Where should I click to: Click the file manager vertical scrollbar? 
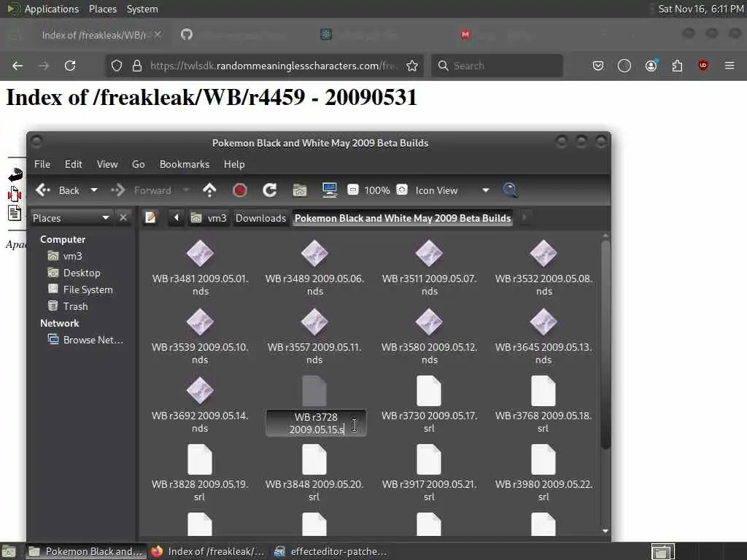coord(605,345)
